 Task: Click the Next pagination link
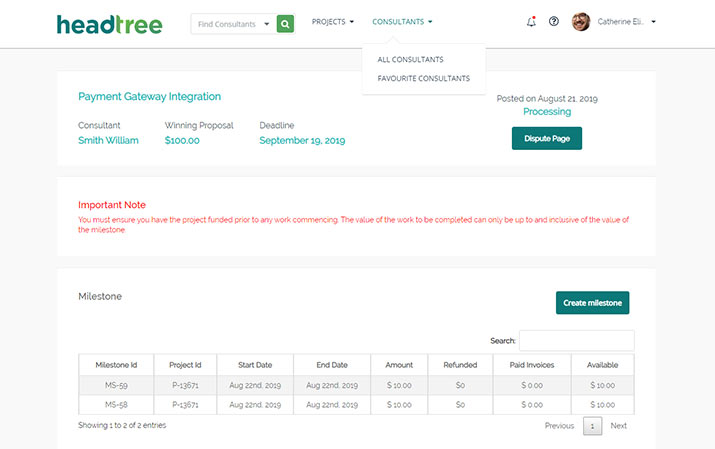pos(618,426)
